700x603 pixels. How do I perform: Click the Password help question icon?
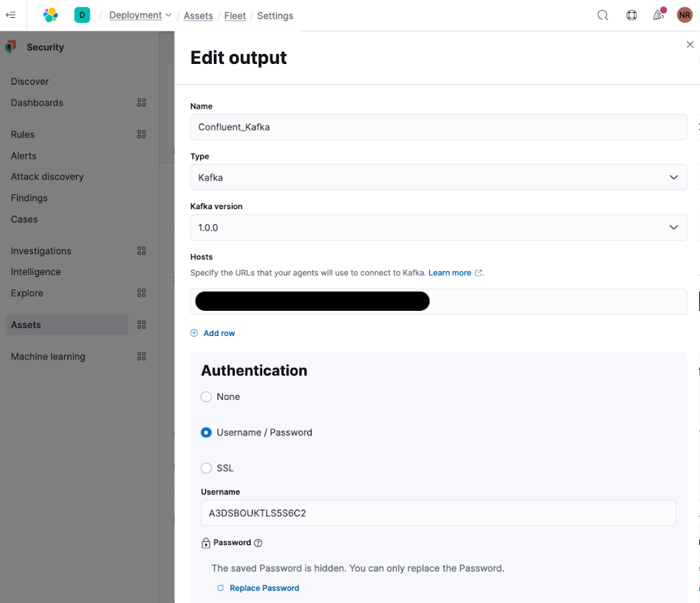point(258,543)
